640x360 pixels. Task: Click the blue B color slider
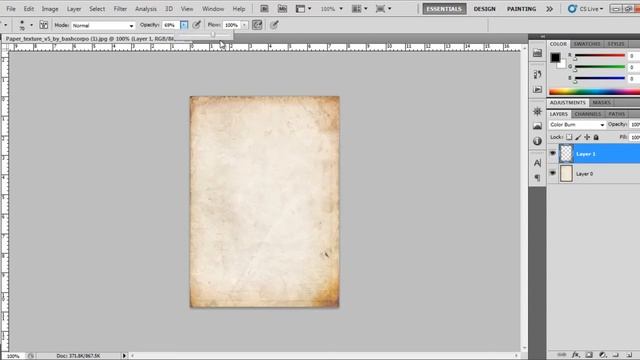coord(600,78)
